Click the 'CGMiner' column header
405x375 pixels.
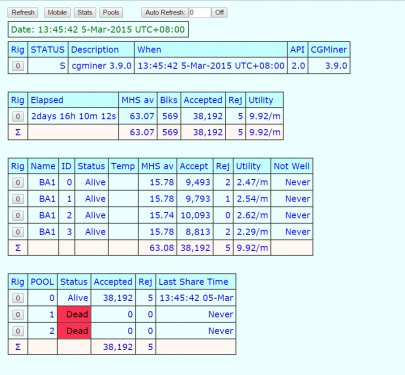click(329, 50)
